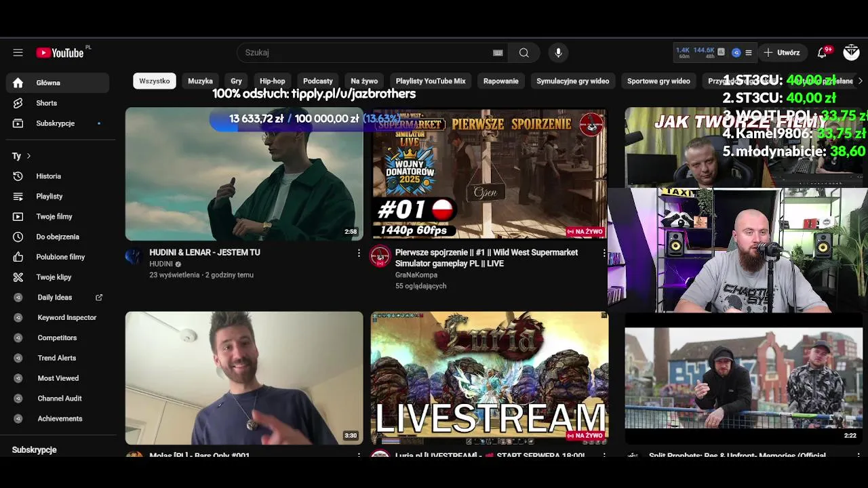
Task: Open the hamburger guide menu
Action: (18, 53)
